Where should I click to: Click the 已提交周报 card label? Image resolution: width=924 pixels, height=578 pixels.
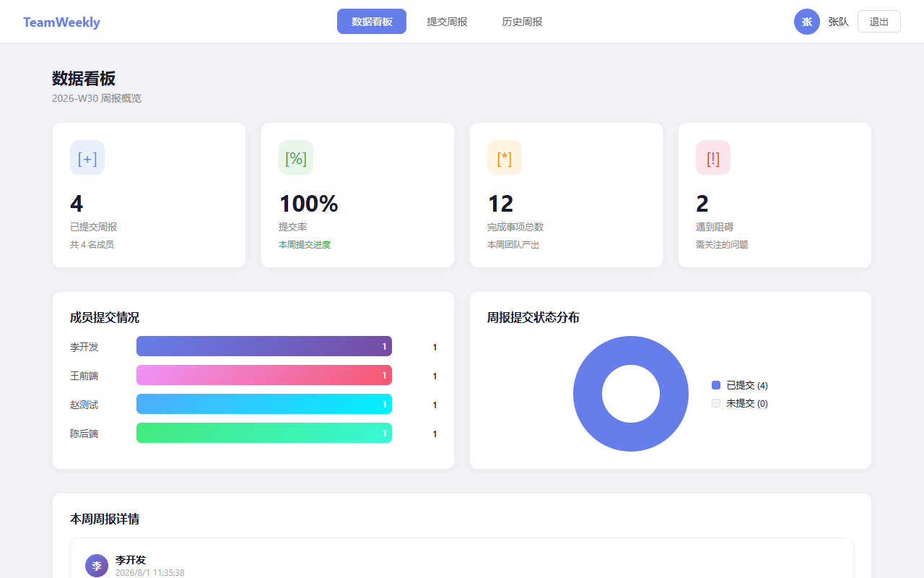coord(93,227)
